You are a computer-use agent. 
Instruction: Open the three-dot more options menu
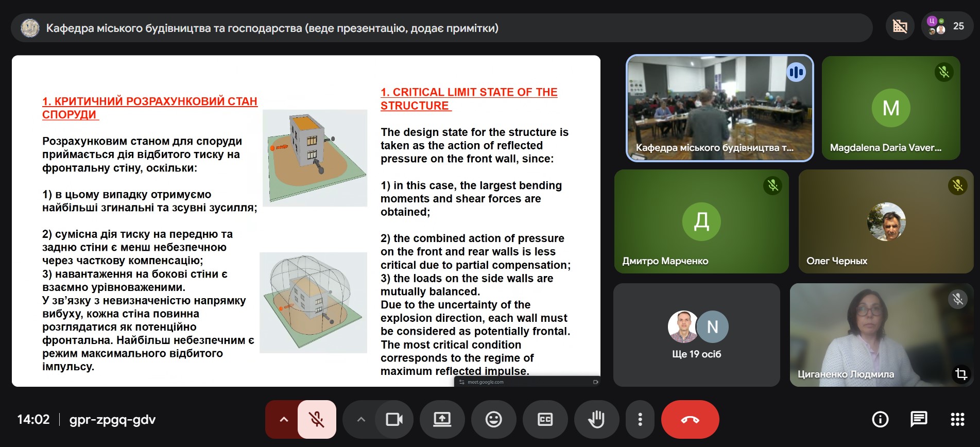click(640, 420)
